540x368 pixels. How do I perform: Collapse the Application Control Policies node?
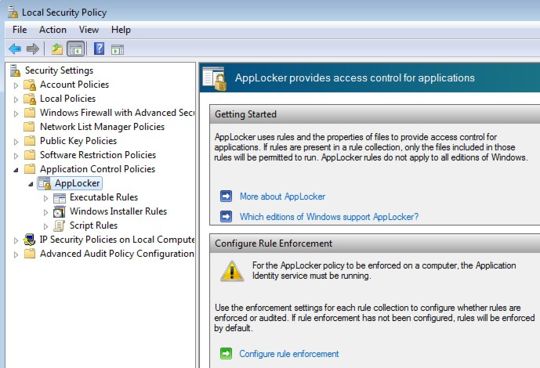(x=16, y=170)
